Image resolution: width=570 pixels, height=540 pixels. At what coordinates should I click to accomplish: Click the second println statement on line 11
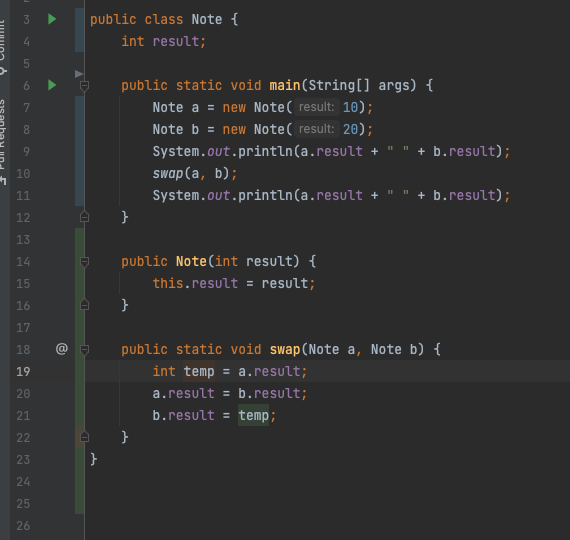click(x=331, y=195)
